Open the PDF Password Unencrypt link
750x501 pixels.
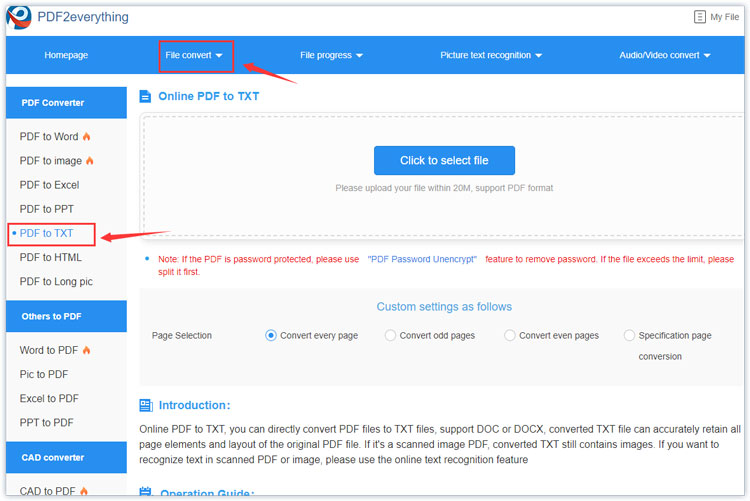(x=422, y=259)
